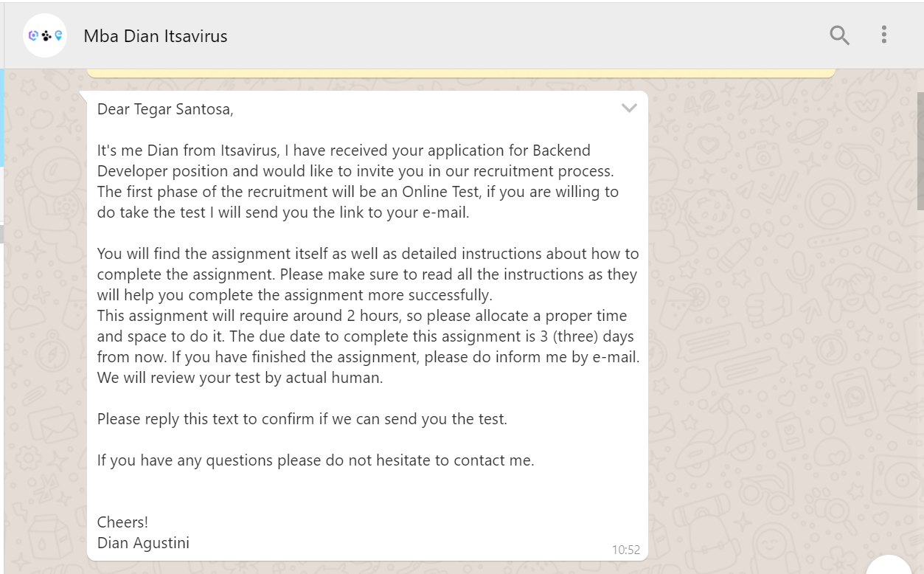The height and width of the screenshot is (574, 924).
Task: Click the word 'Cheers!' in the message
Action: (122, 522)
